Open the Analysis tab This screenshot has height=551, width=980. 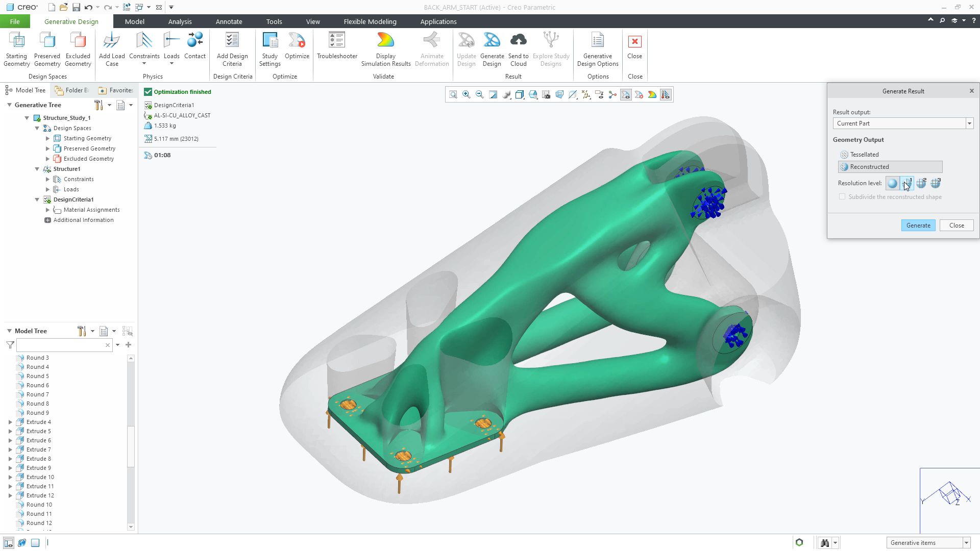[x=180, y=21]
